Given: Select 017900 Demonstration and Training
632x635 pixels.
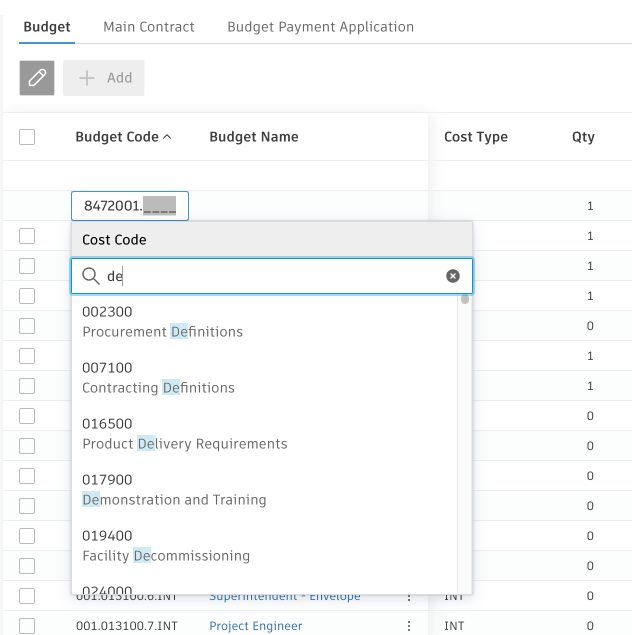Looking at the screenshot, I should 265,490.
